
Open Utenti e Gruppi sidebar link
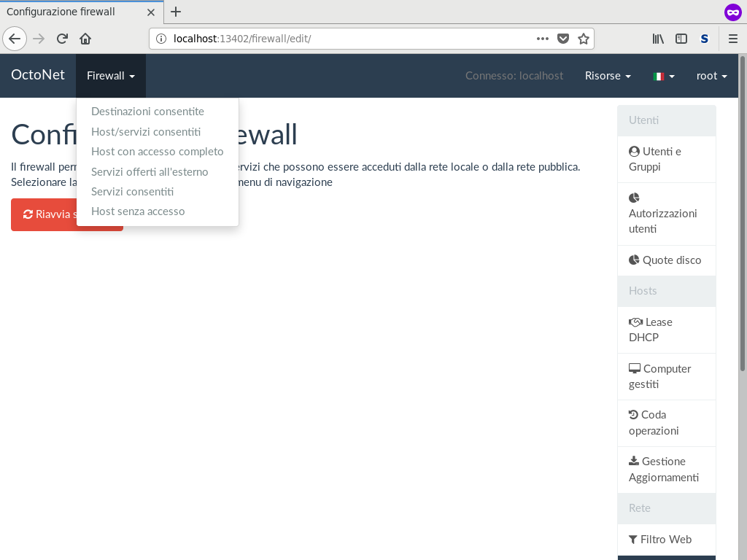(x=667, y=159)
